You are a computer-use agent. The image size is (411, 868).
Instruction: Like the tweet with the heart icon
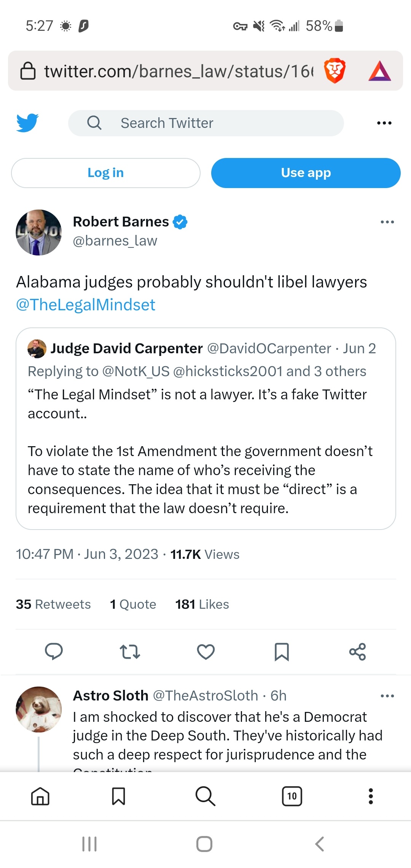[206, 651]
